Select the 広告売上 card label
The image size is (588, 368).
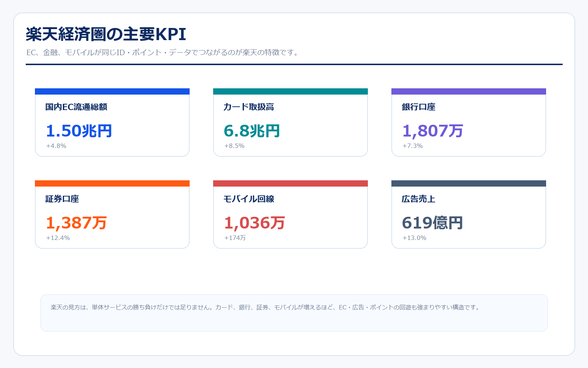coord(419,199)
